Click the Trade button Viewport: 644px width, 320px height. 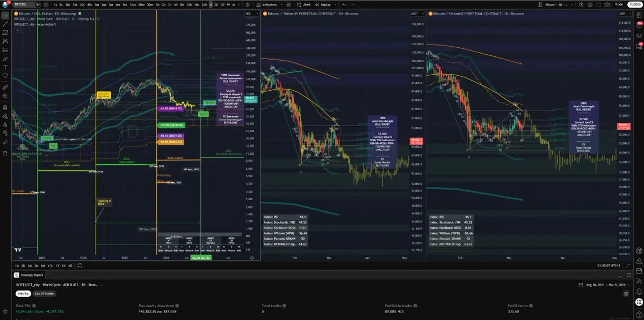point(619,4)
